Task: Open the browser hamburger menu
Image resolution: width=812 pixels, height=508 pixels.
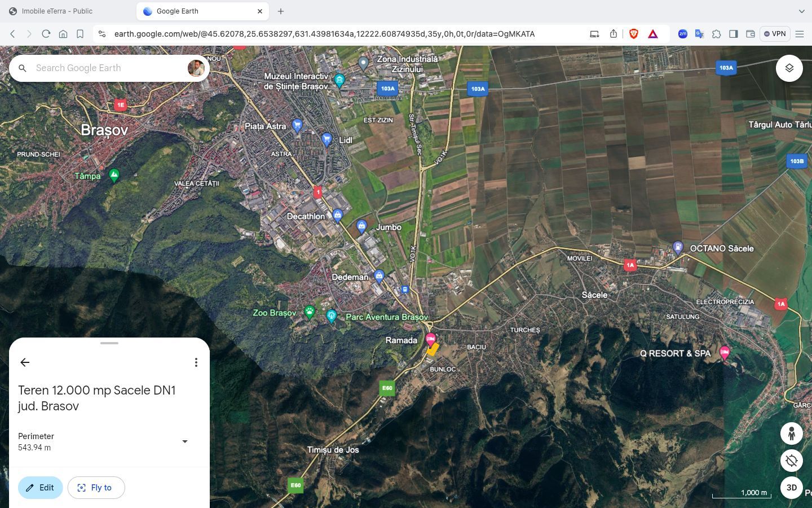Action: point(799,34)
